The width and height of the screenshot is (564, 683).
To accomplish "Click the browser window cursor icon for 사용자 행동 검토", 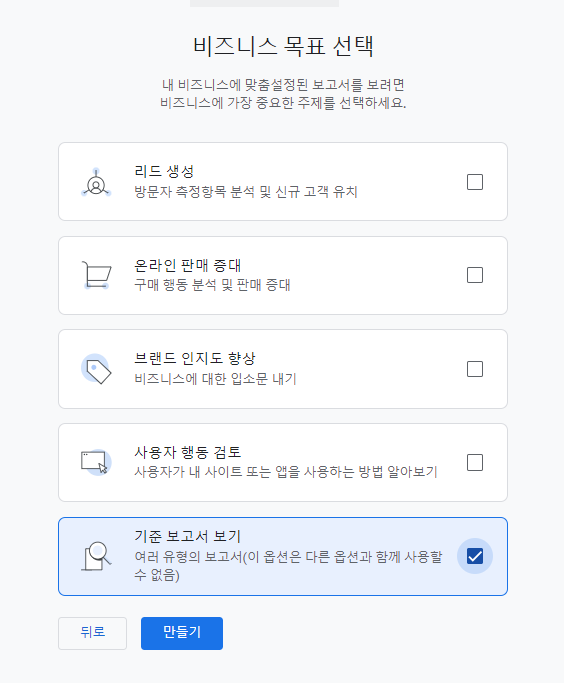I will pos(96,462).
